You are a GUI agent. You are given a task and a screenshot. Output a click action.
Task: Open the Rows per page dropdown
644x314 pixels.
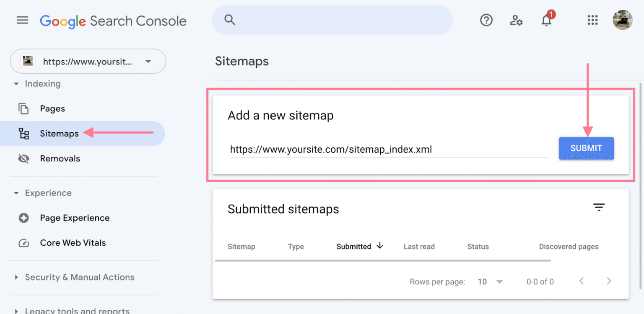[x=490, y=282]
